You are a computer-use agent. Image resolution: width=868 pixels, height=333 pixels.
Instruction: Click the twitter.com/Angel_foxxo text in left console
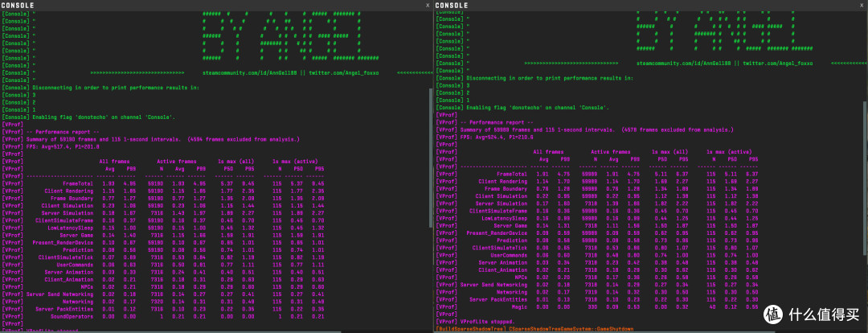(x=344, y=72)
